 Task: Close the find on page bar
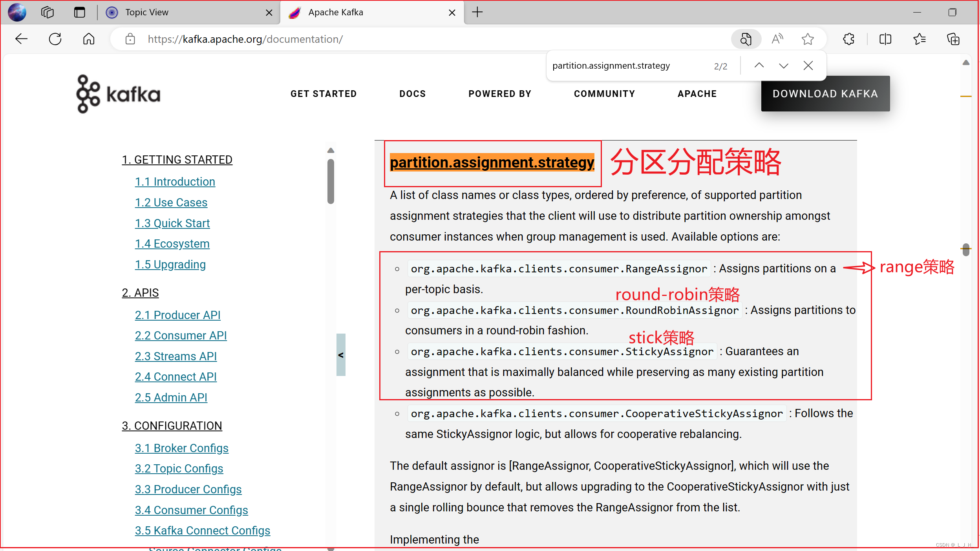pos(808,66)
